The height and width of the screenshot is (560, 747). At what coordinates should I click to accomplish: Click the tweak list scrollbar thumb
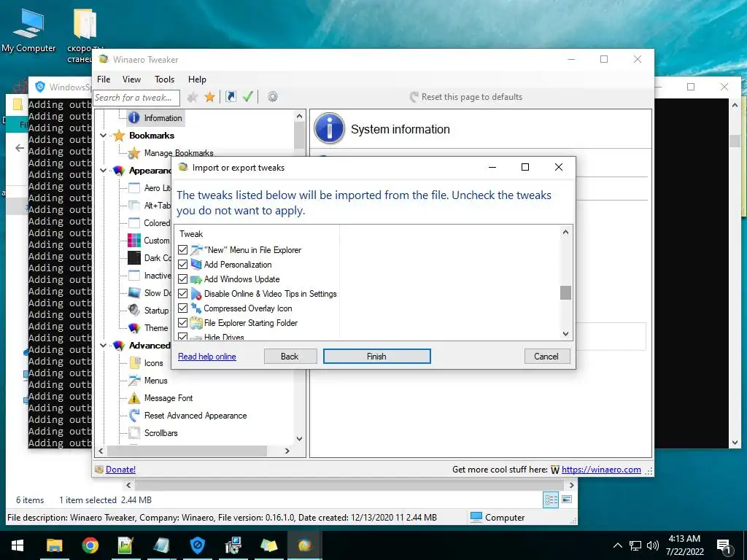(565, 292)
